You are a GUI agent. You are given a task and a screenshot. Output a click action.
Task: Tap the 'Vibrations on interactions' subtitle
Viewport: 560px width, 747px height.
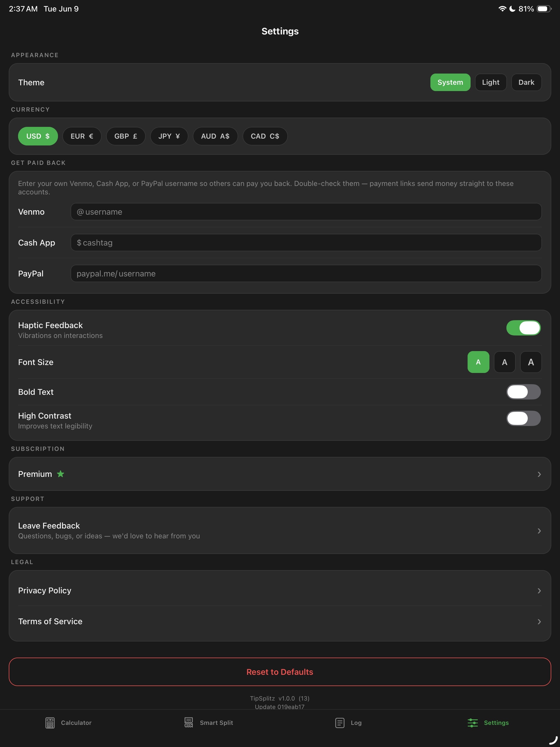60,335
